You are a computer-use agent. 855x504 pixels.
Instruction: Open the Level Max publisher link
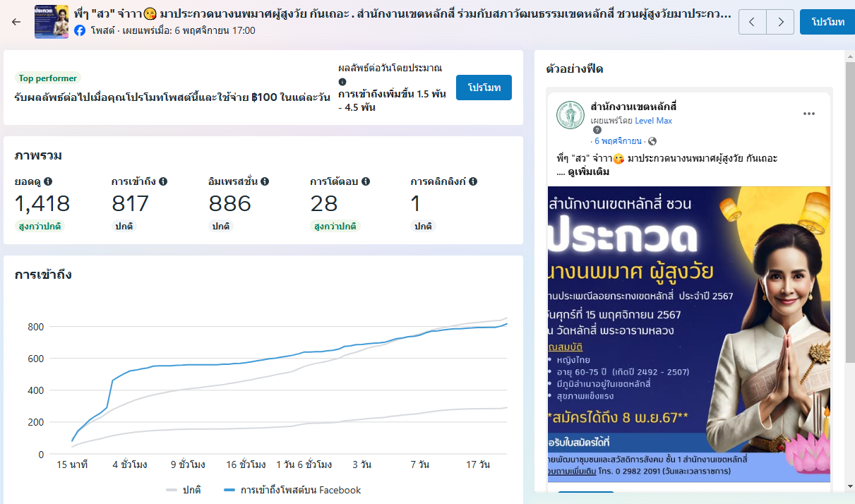click(x=653, y=121)
